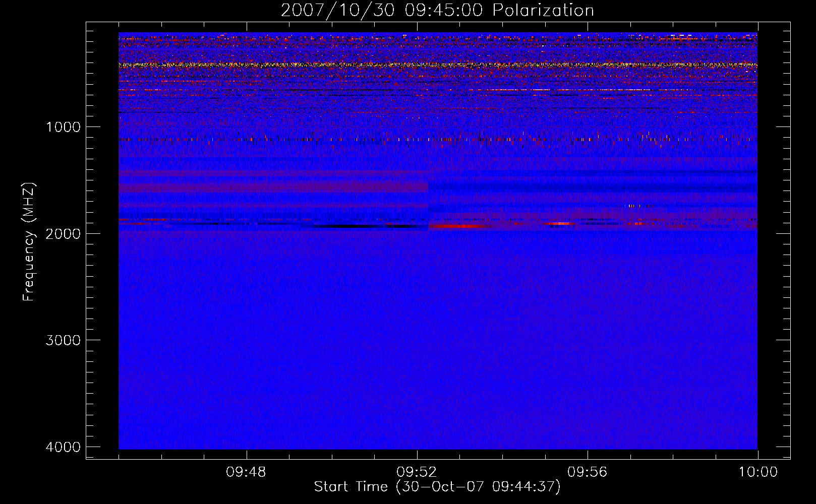Click the 'Start Time (30-Oct-07 09:44:37)' x-axis label
The image size is (816, 504).
[437, 487]
